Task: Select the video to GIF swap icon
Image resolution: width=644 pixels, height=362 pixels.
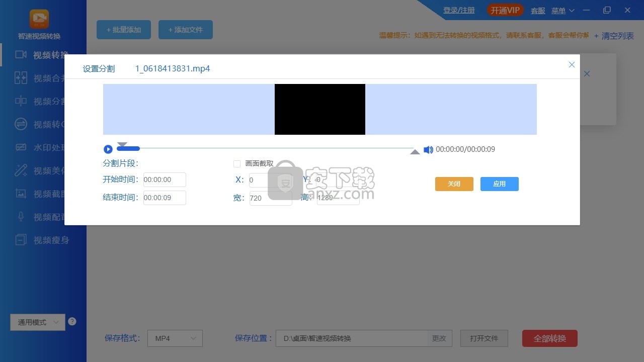Action: click(x=21, y=124)
